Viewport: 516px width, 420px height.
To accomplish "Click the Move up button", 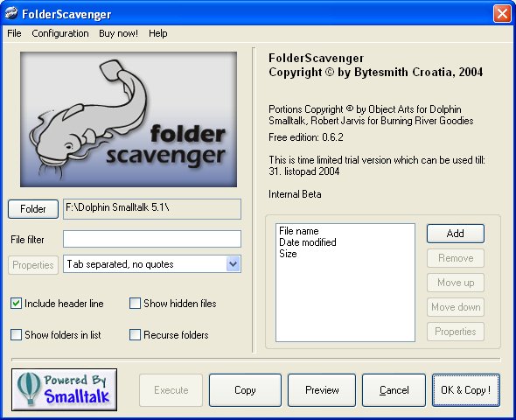I will [x=456, y=283].
